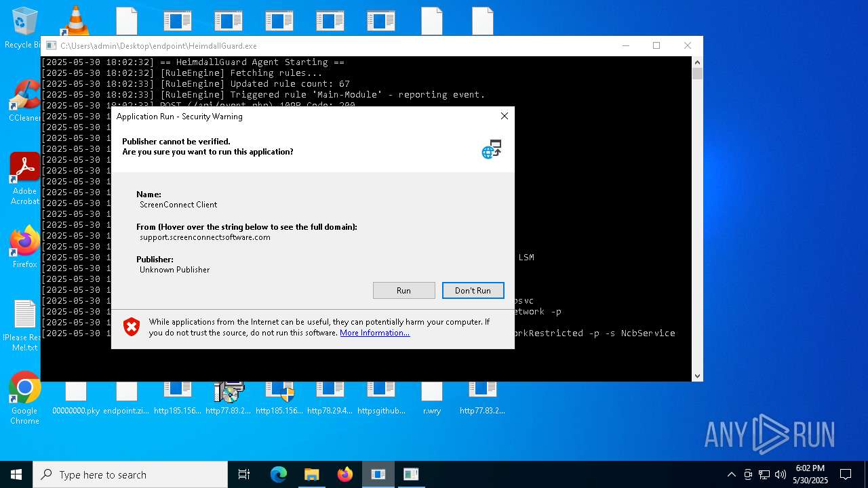Select the http185.156... file with shield icon

point(279,399)
